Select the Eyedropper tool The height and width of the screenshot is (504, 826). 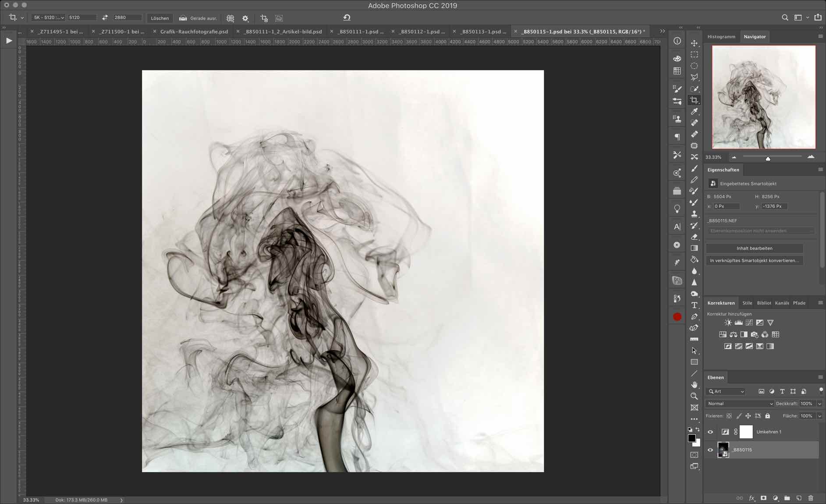pos(694,111)
